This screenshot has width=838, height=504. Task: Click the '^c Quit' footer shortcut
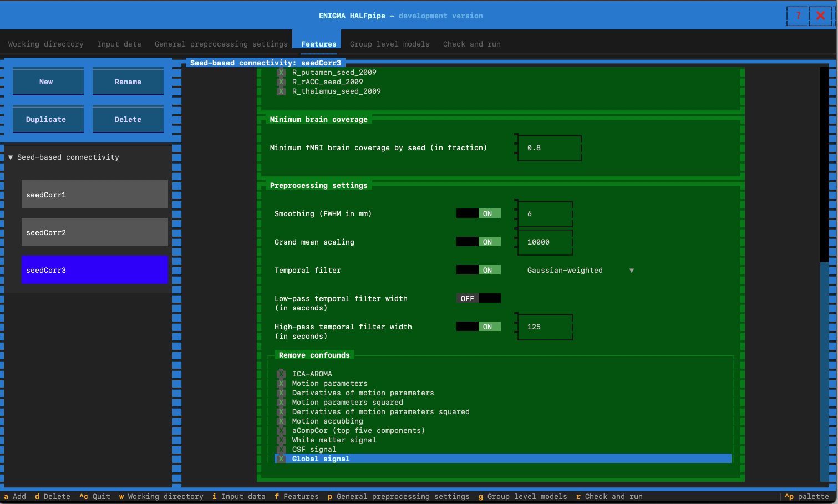click(x=95, y=497)
